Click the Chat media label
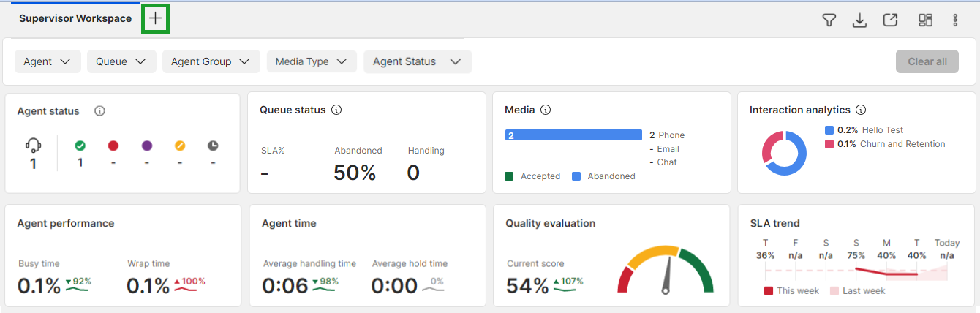Screen dimensions: 980x313 click(667, 162)
